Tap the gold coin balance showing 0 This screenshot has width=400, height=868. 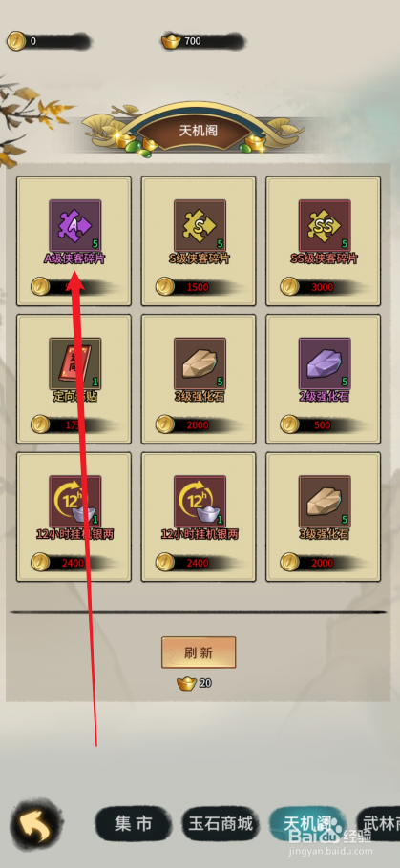click(x=48, y=42)
